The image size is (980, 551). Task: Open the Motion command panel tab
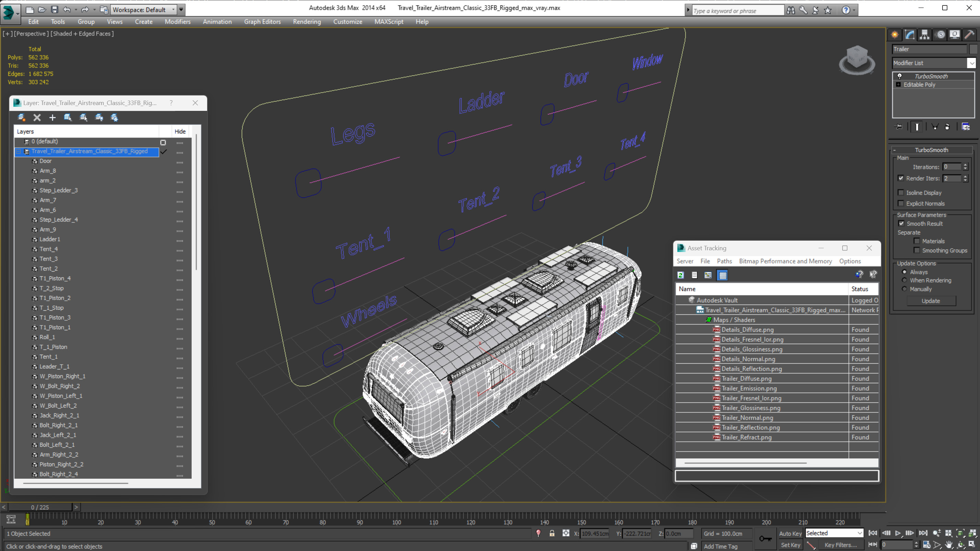tap(940, 35)
